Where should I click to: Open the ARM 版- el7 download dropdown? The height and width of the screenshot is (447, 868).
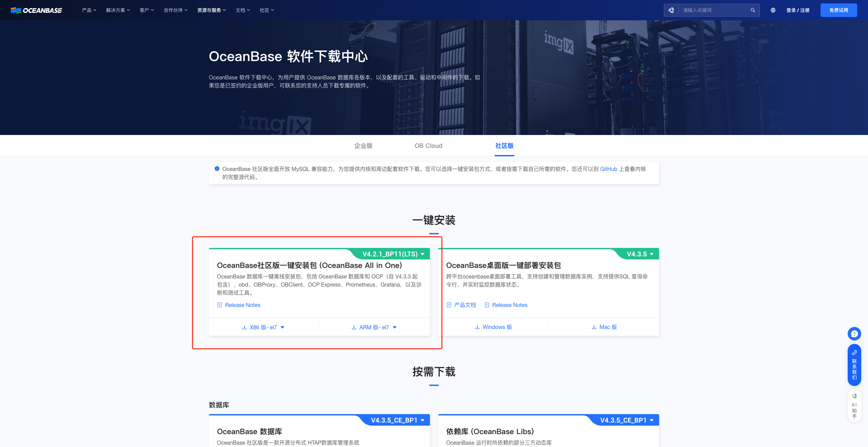374,327
